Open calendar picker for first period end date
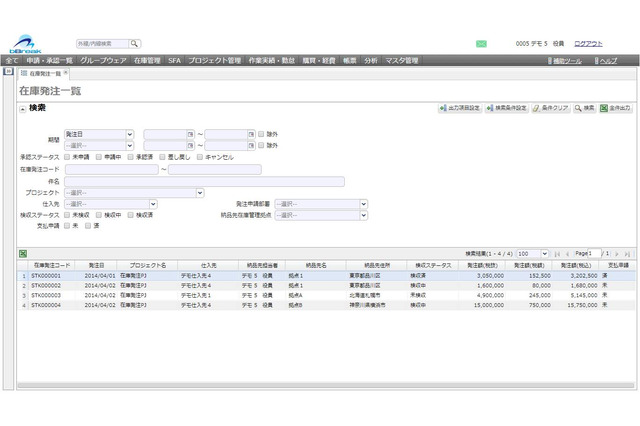 coord(249,133)
